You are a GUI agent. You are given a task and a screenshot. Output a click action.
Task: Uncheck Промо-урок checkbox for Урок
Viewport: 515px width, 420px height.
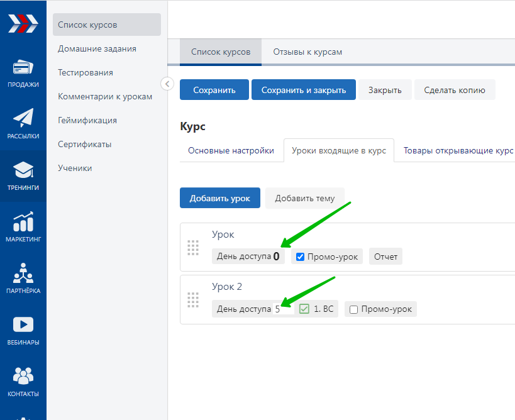point(300,257)
